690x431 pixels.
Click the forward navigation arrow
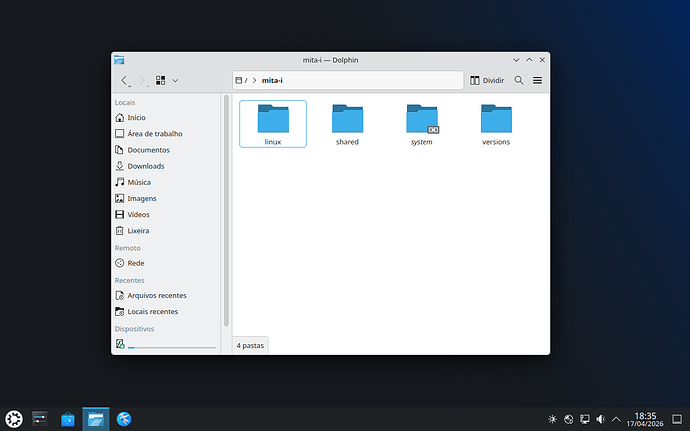(143, 81)
